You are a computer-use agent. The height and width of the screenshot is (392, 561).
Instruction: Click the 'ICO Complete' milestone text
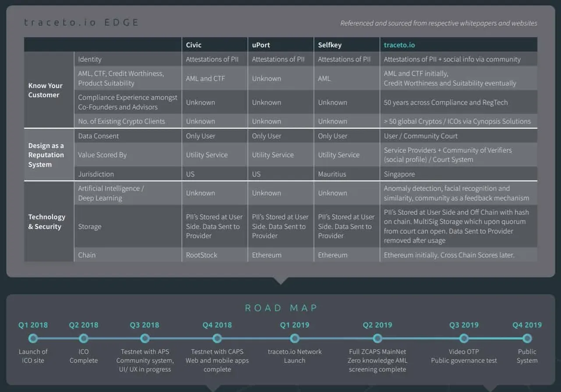(x=84, y=356)
